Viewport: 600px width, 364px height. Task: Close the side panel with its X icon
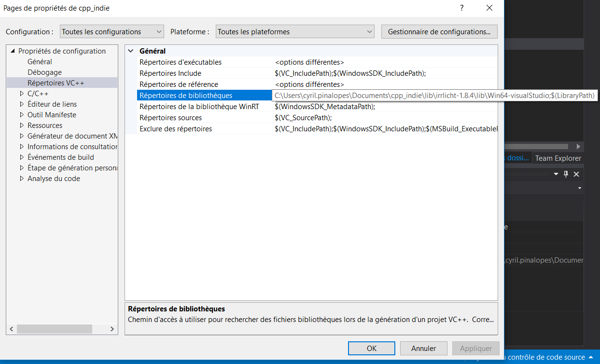pyautogui.click(x=576, y=174)
